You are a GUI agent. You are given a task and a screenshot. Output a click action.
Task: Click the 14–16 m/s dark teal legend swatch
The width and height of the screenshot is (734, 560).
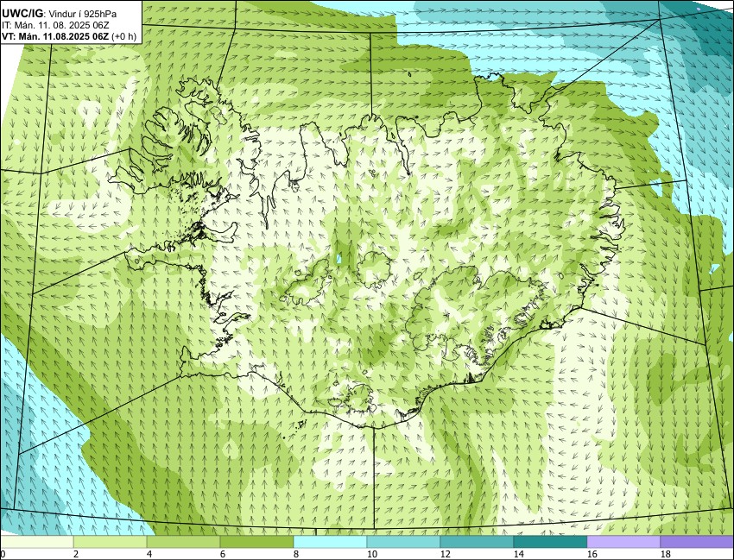(550, 542)
